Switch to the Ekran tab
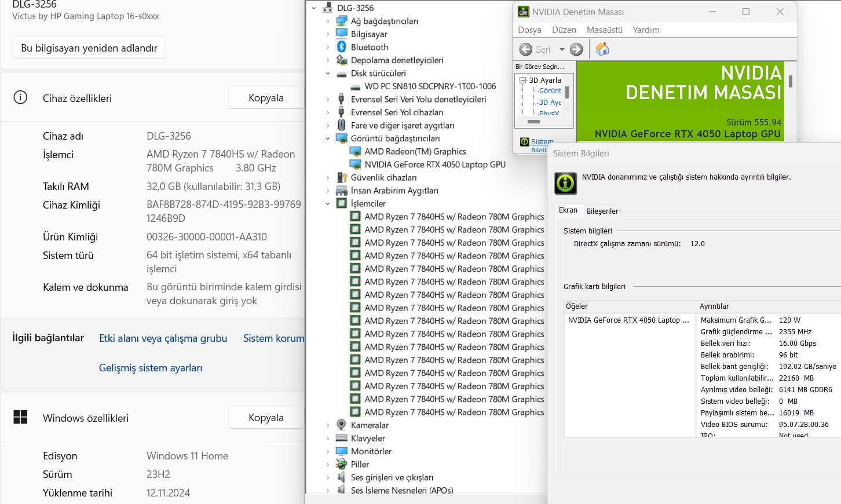841x504 pixels. point(568,210)
